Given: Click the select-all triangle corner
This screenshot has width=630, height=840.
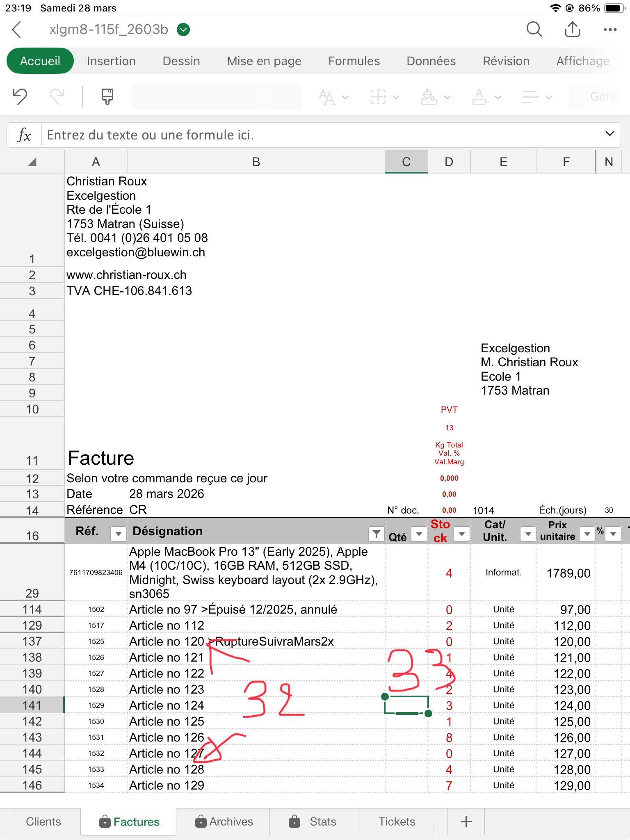Looking at the screenshot, I should [x=32, y=162].
